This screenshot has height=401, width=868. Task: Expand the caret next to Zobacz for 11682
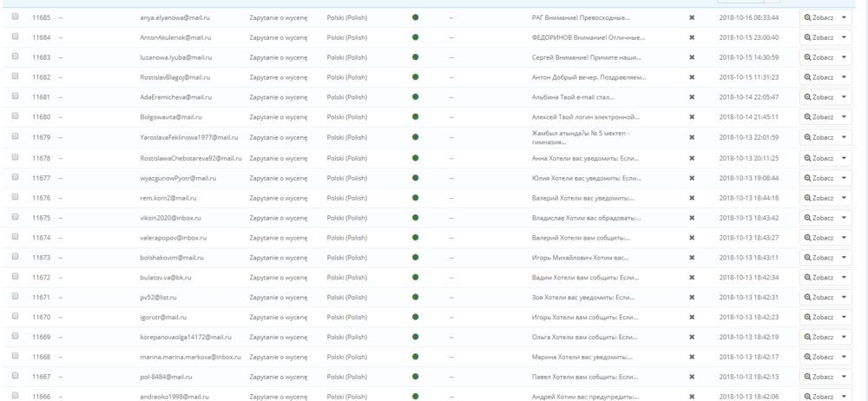click(x=845, y=77)
